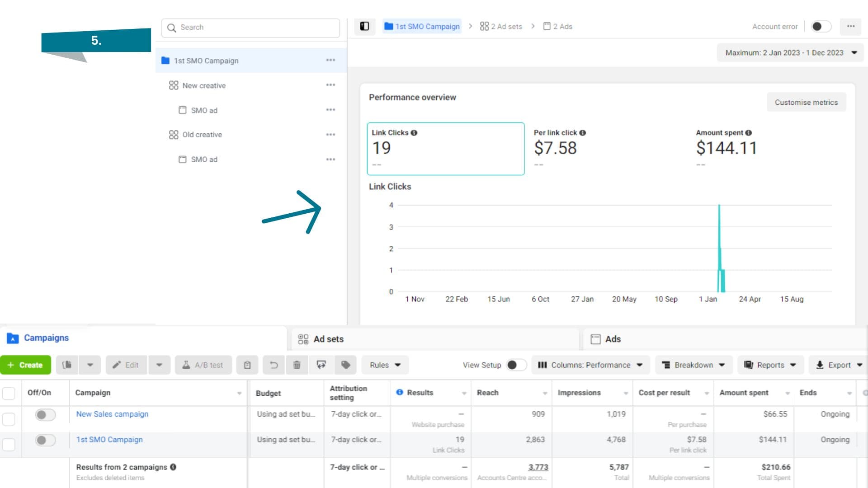Viewport: 868px width, 488px height.
Task: Click the green Create button
Action: point(25,365)
